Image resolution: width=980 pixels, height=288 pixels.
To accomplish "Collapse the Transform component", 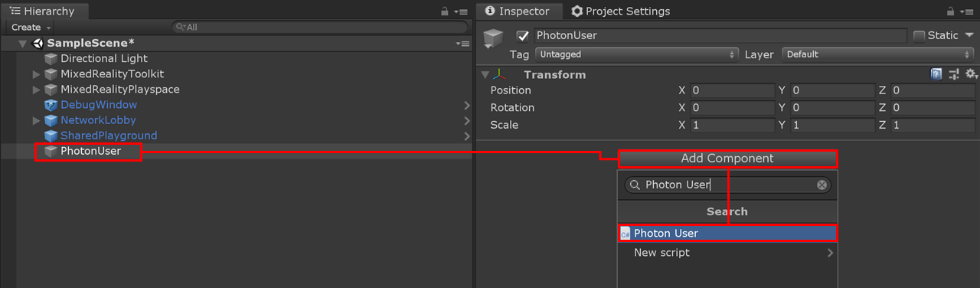I will 485,74.
